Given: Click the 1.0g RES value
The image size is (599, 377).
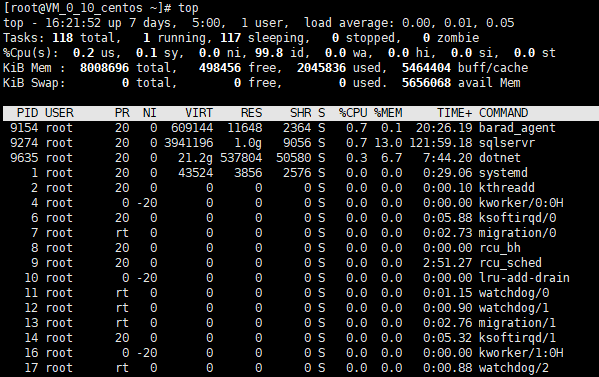Looking at the screenshot, I should 248,143.
